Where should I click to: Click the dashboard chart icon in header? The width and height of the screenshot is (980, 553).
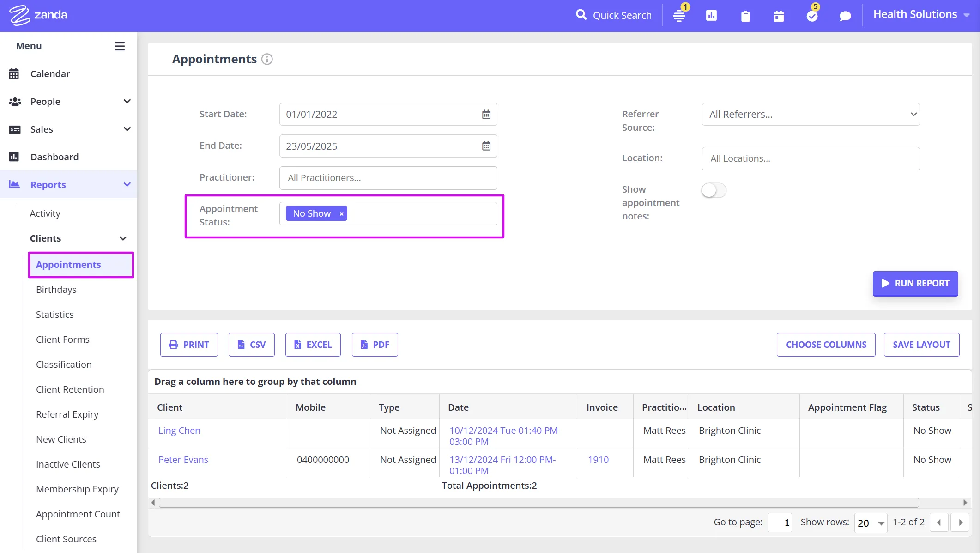coord(711,16)
